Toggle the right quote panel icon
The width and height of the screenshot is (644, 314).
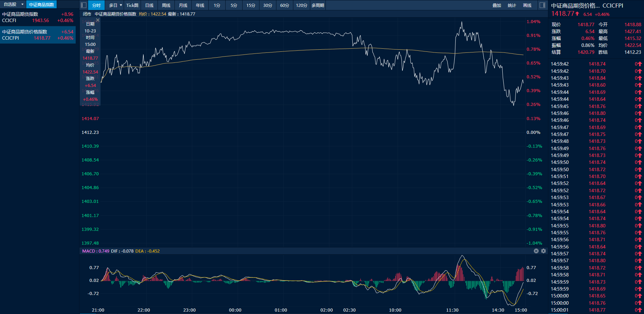(542, 5)
